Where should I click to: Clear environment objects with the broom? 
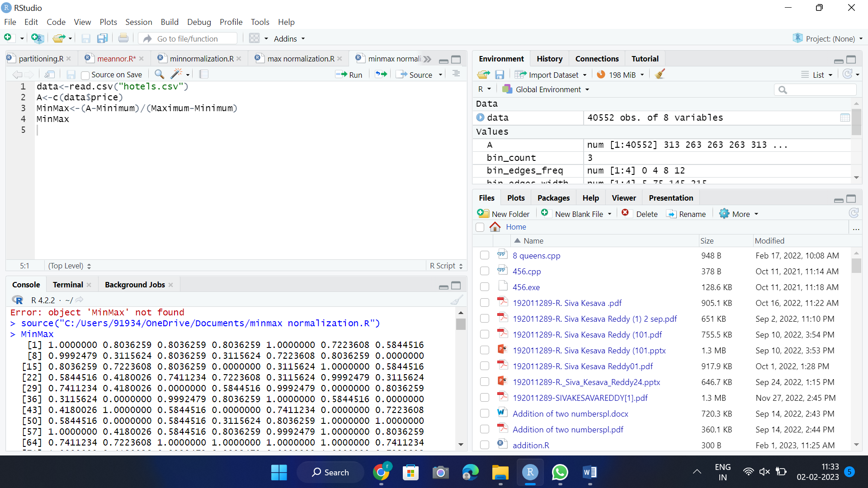click(660, 74)
